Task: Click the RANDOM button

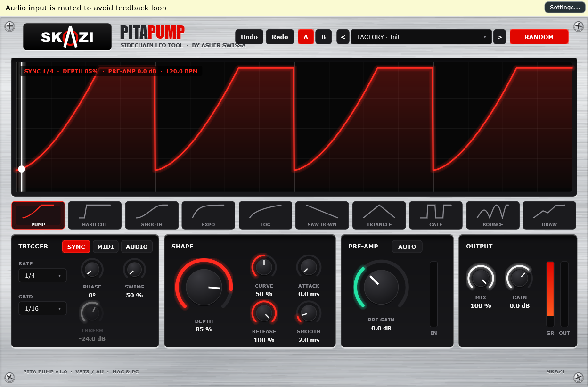Action: 539,37
